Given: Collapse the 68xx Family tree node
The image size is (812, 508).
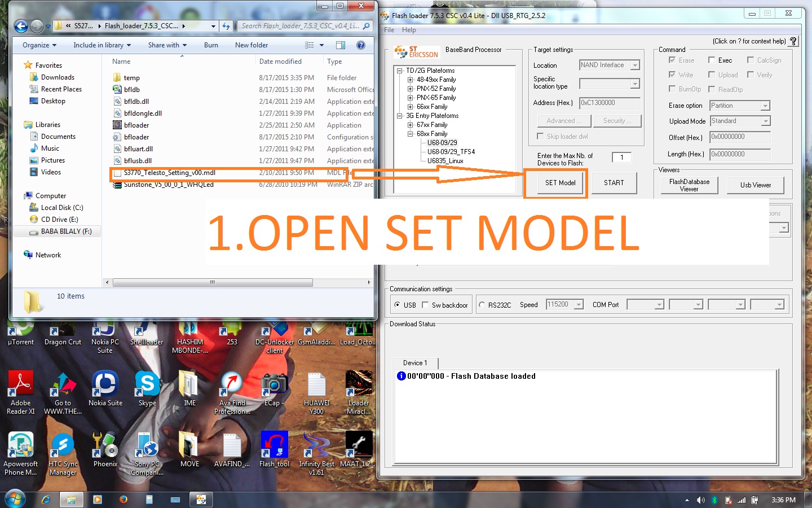Looking at the screenshot, I should pos(411,134).
